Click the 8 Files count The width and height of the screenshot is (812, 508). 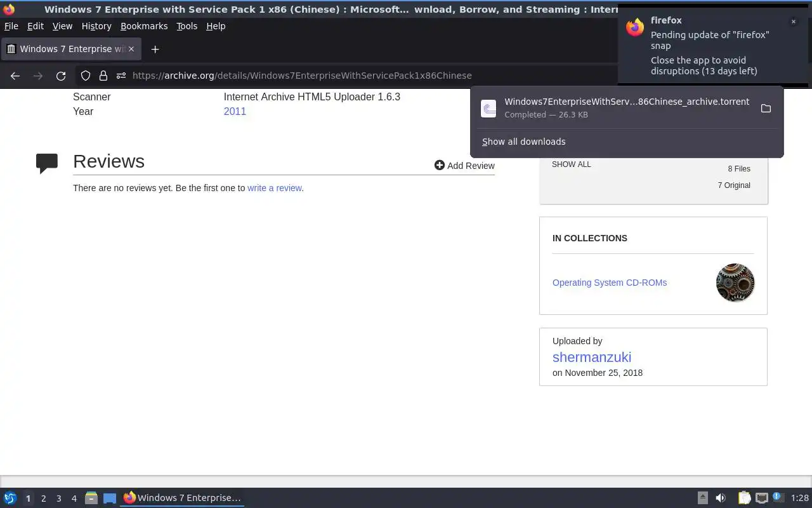pyautogui.click(x=739, y=169)
